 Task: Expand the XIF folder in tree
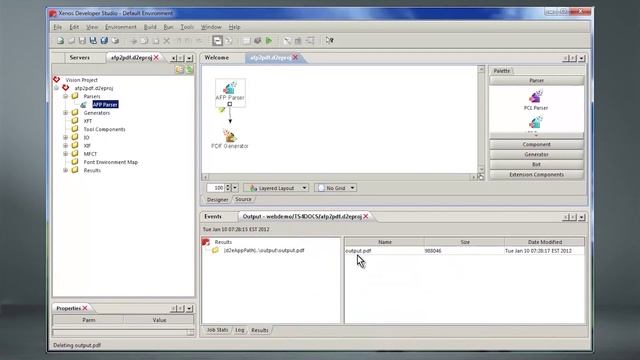tap(65, 146)
